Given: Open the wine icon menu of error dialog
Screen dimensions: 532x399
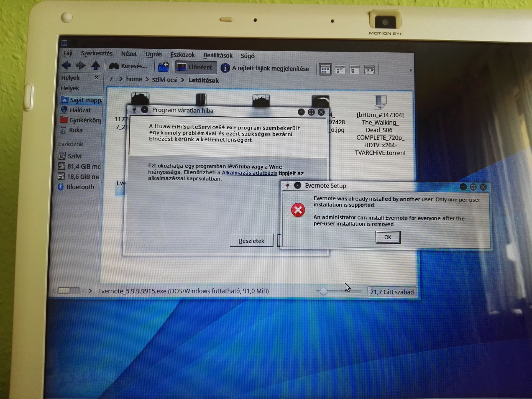Looking at the screenshot, I should tap(134, 110).
